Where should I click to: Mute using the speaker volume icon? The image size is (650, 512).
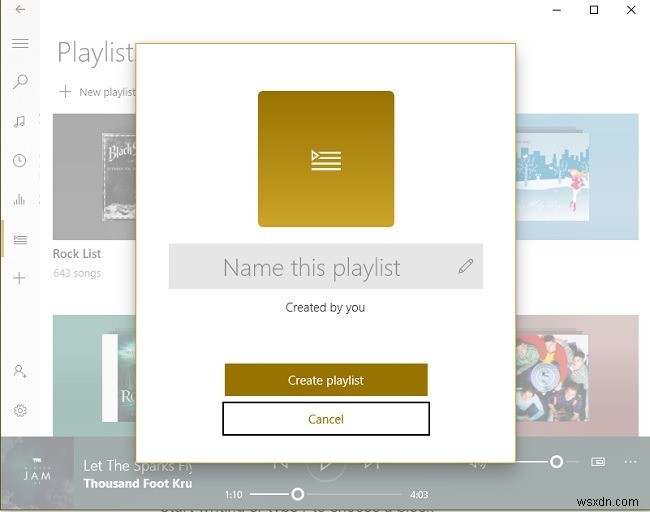click(x=478, y=466)
